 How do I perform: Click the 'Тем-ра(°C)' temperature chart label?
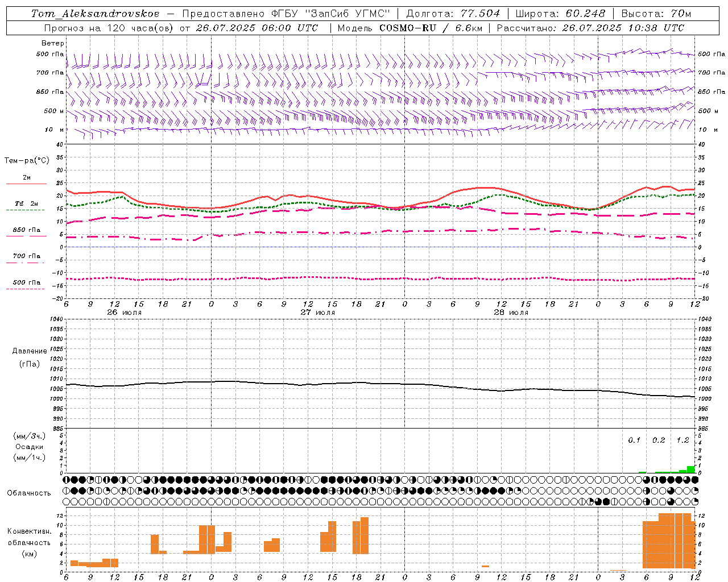click(x=27, y=161)
